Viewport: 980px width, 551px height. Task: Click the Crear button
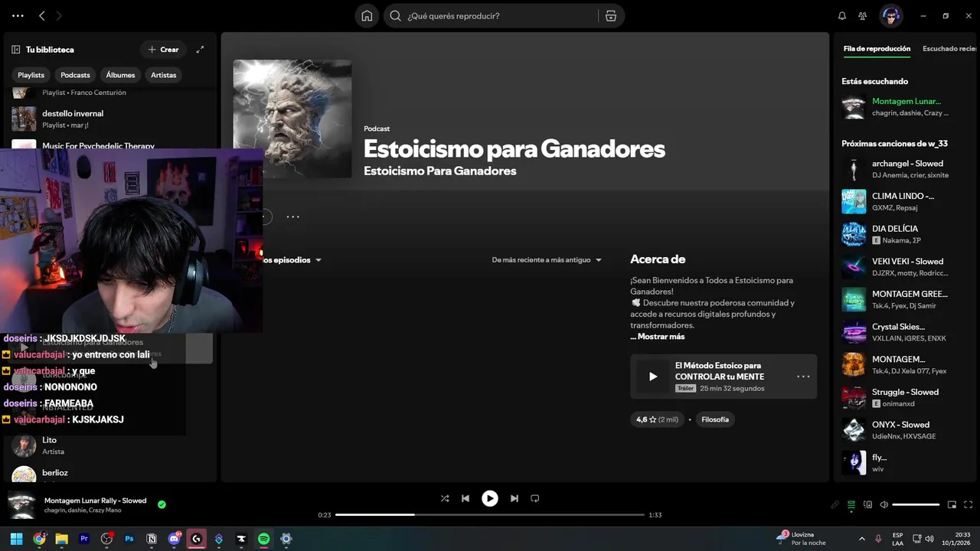pos(163,50)
